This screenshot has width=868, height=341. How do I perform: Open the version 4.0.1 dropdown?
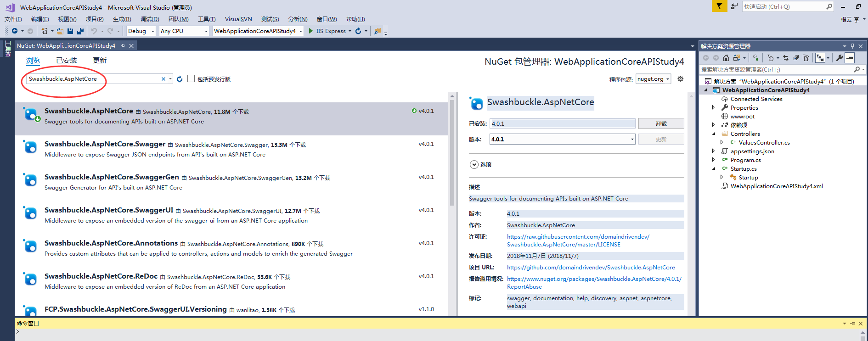tap(563, 139)
